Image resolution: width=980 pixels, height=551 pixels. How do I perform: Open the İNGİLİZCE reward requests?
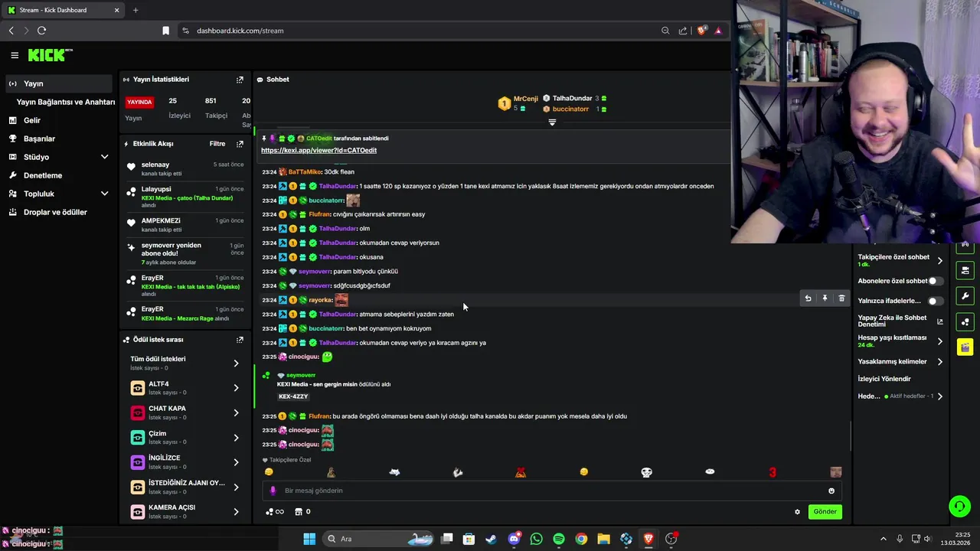click(185, 462)
